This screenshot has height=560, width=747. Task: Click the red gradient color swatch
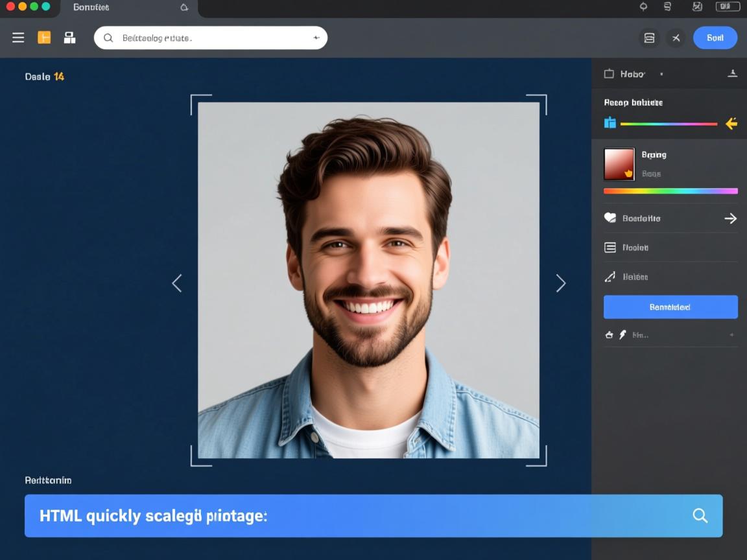[x=619, y=164]
